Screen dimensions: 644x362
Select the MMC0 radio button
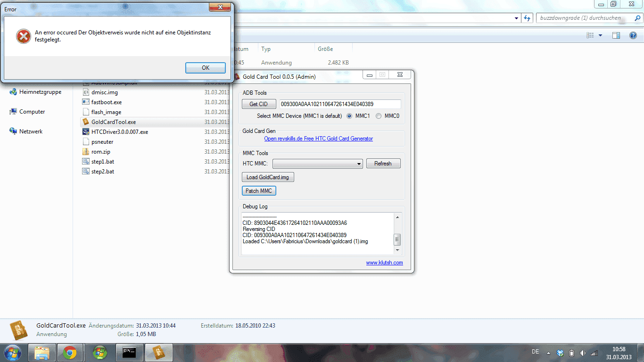point(379,116)
